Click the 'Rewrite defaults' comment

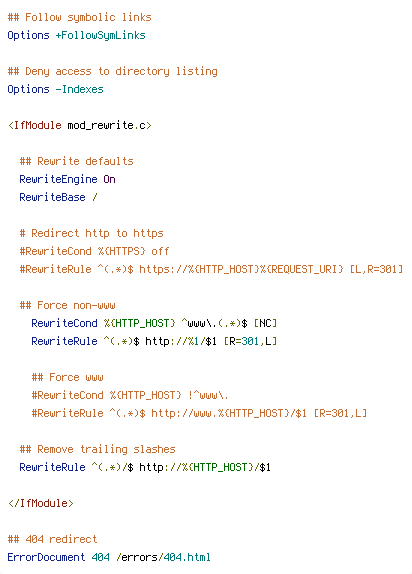click(76, 161)
